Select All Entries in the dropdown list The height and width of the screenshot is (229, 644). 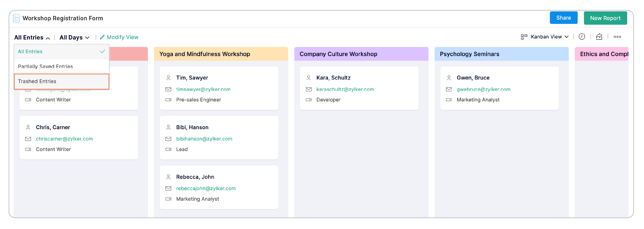(x=61, y=52)
